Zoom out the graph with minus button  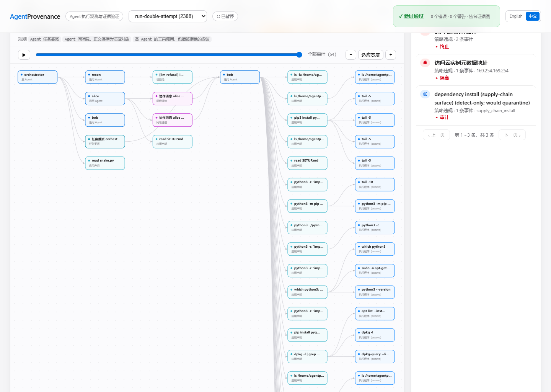(x=351, y=55)
